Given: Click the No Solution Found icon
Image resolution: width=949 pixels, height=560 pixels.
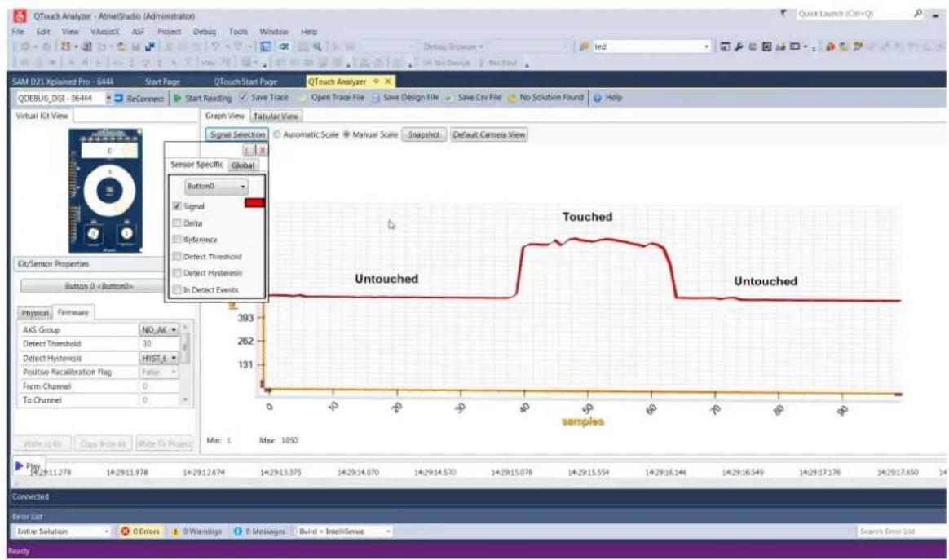Looking at the screenshot, I should [x=512, y=98].
